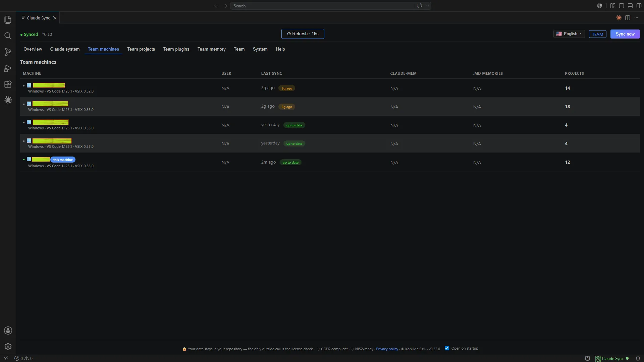
Task: Click the '3g ago' orange badge
Action: [x=287, y=88]
